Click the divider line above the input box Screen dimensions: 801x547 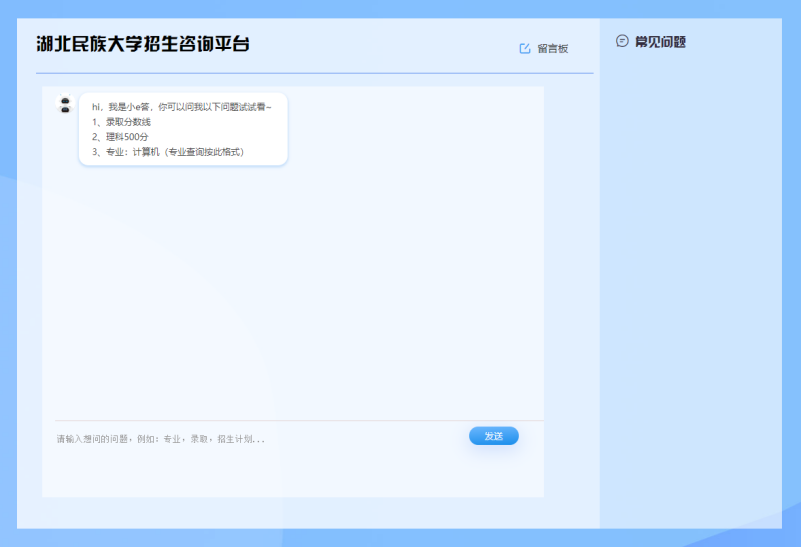click(x=300, y=420)
